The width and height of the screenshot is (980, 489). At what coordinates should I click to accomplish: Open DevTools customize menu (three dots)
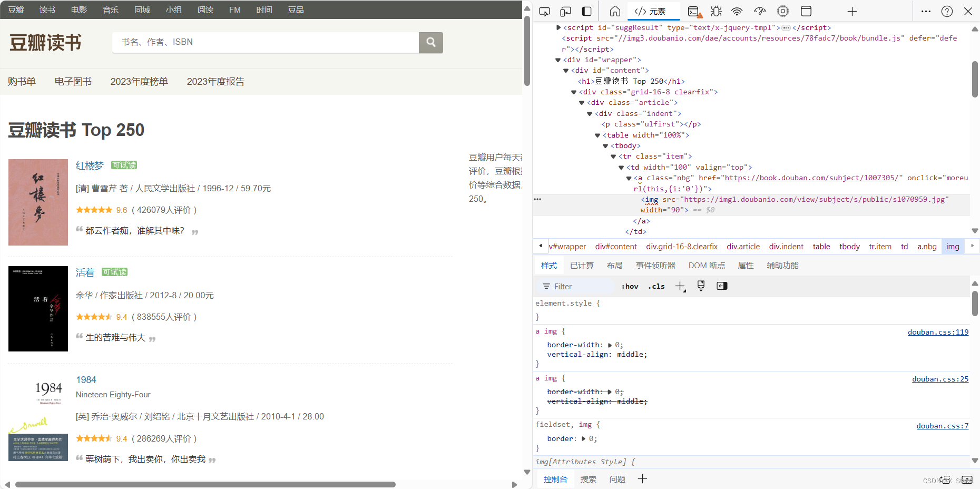pos(926,11)
